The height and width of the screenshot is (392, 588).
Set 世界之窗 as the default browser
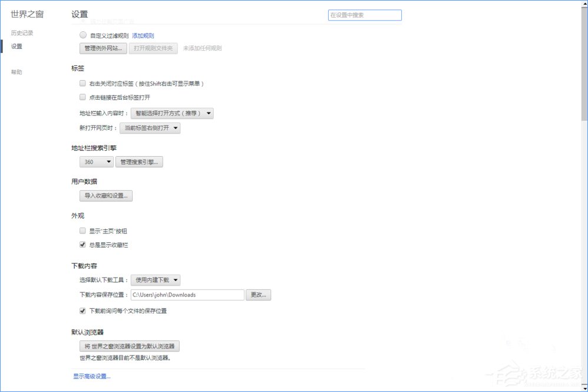click(x=130, y=346)
